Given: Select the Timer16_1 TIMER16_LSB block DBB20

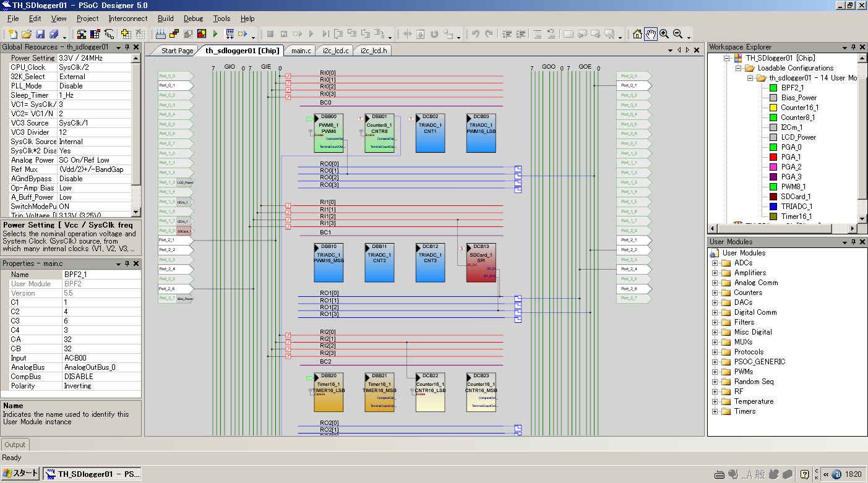Looking at the screenshot, I should (x=328, y=392).
